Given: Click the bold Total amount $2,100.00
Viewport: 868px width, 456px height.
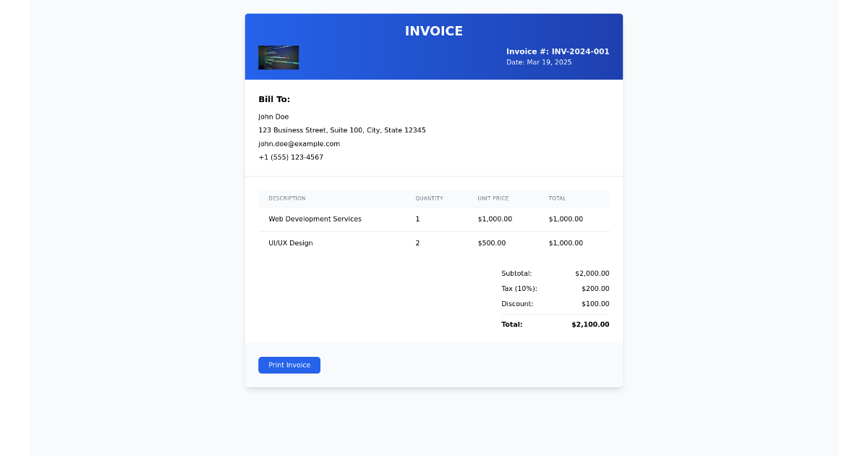Looking at the screenshot, I should pos(590,324).
